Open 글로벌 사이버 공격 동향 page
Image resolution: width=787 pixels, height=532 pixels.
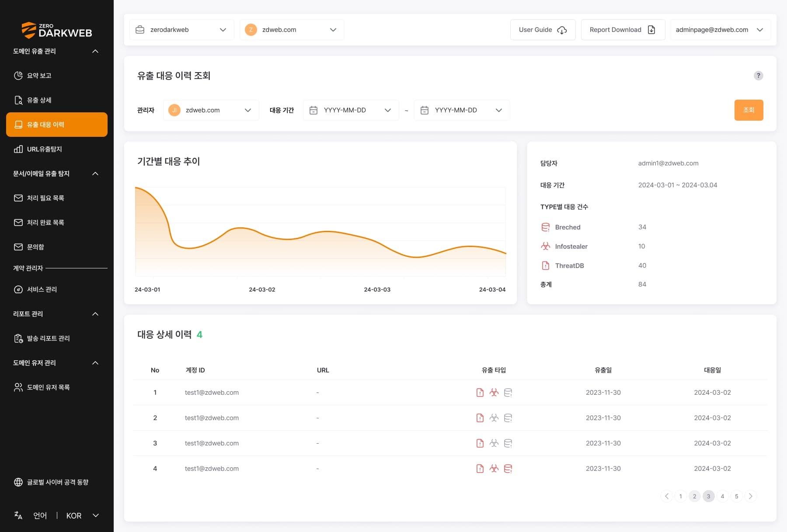coord(57,482)
